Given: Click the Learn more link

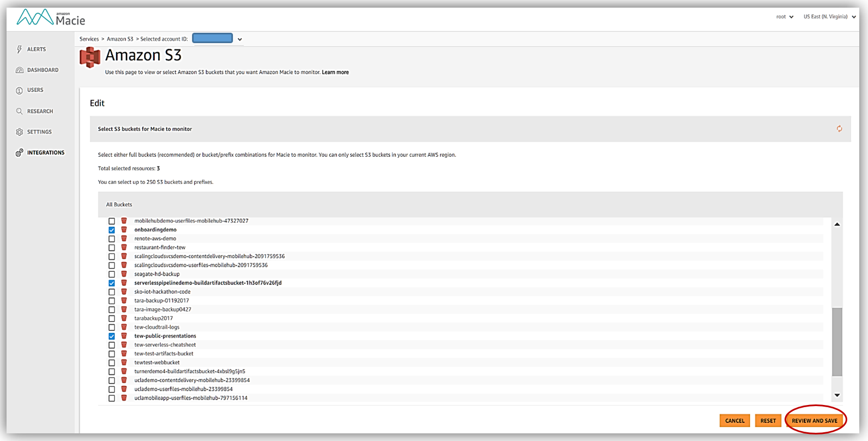Looking at the screenshot, I should [x=335, y=72].
